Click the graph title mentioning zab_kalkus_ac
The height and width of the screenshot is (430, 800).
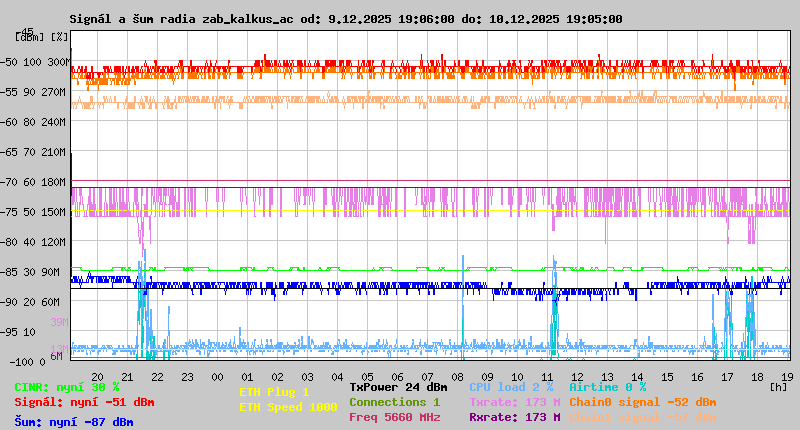346,19
